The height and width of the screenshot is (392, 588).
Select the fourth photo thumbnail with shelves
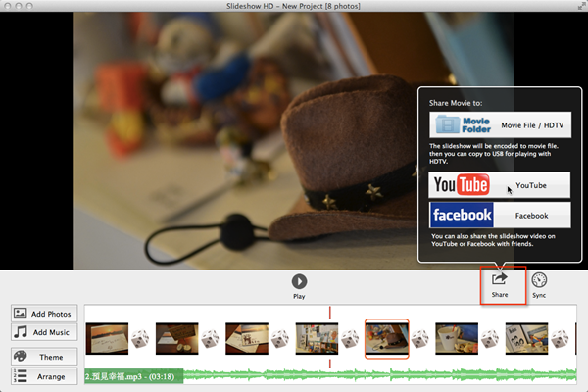click(317, 339)
